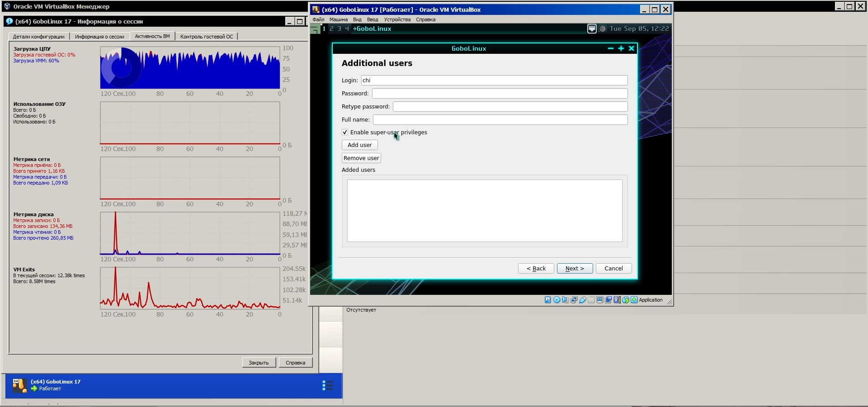The width and height of the screenshot is (868, 407).
Task: Click into the Password input field
Action: [x=500, y=94]
